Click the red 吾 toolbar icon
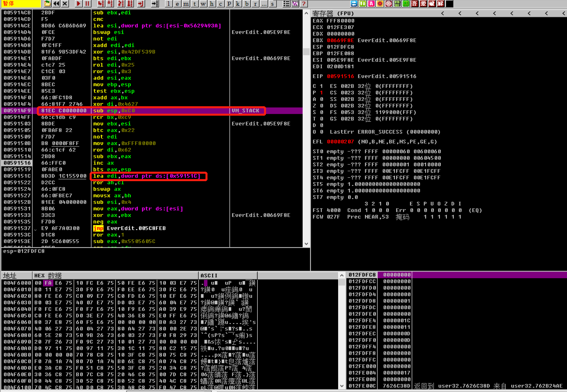The width and height of the screenshot is (567, 392). pos(415,3)
